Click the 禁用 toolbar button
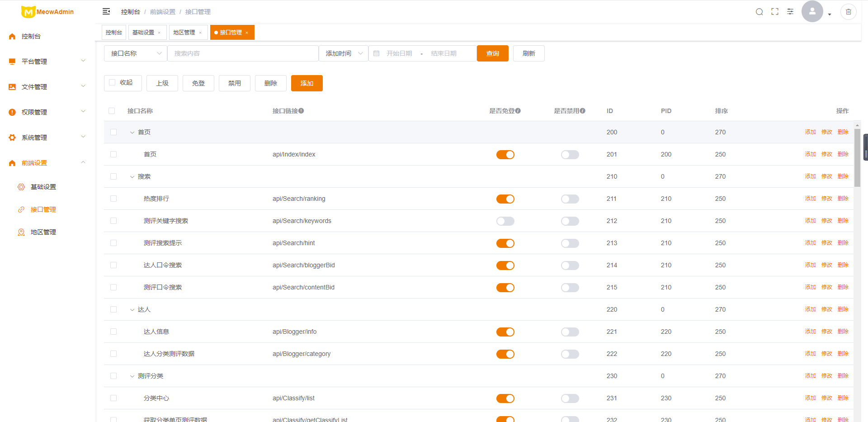 pos(235,83)
